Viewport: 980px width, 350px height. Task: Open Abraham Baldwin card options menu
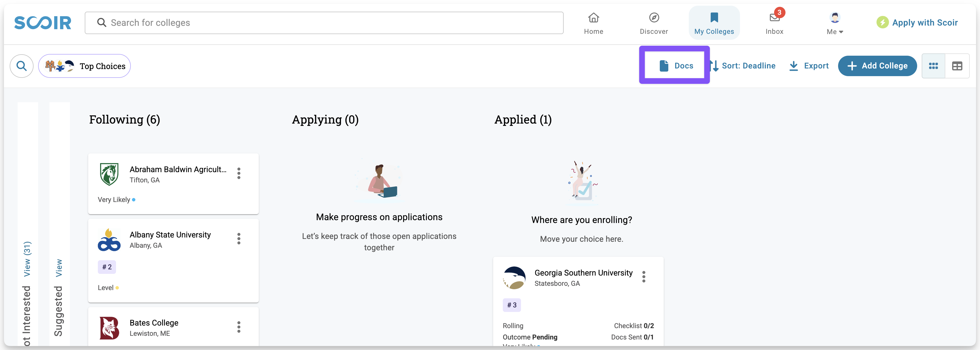coord(239,173)
